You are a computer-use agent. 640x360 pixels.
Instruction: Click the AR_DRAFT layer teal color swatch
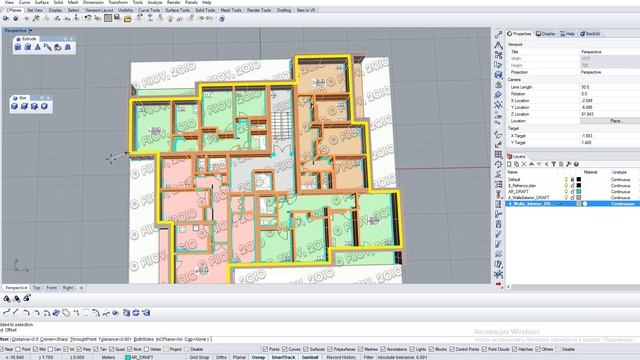click(578, 191)
